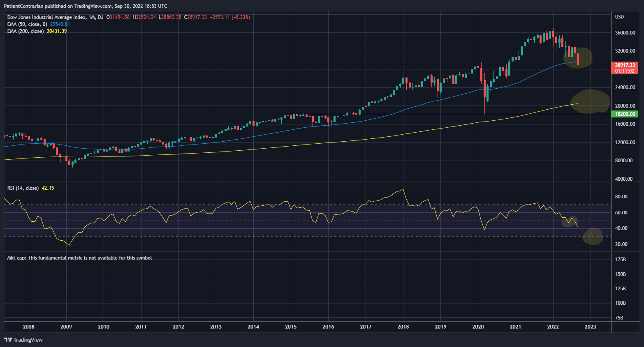Click the 175B market cap axis label
The image size is (644, 347).
[621, 260]
